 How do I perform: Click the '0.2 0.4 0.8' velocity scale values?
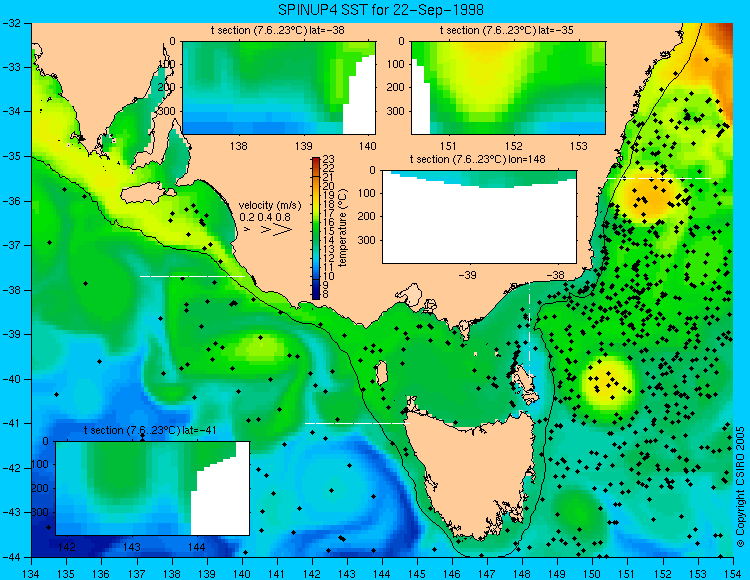click(265, 217)
